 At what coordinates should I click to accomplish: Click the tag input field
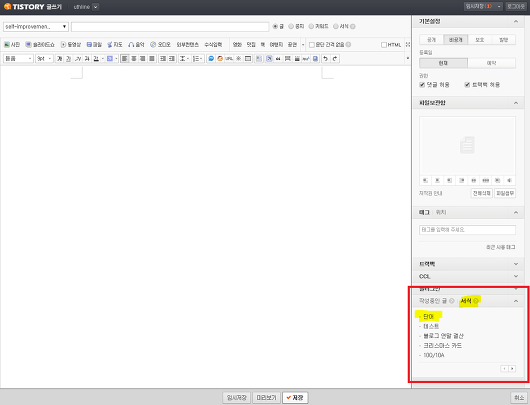[467, 230]
